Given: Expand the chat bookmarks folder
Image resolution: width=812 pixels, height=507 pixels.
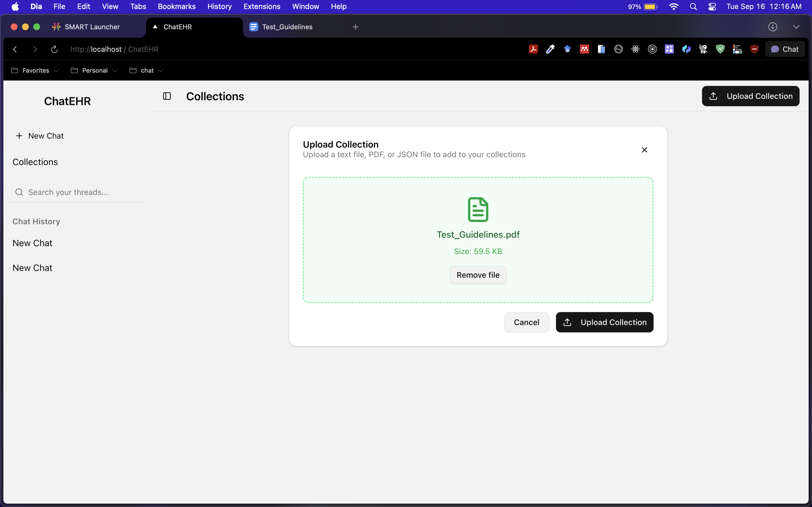Looking at the screenshot, I should pos(147,70).
